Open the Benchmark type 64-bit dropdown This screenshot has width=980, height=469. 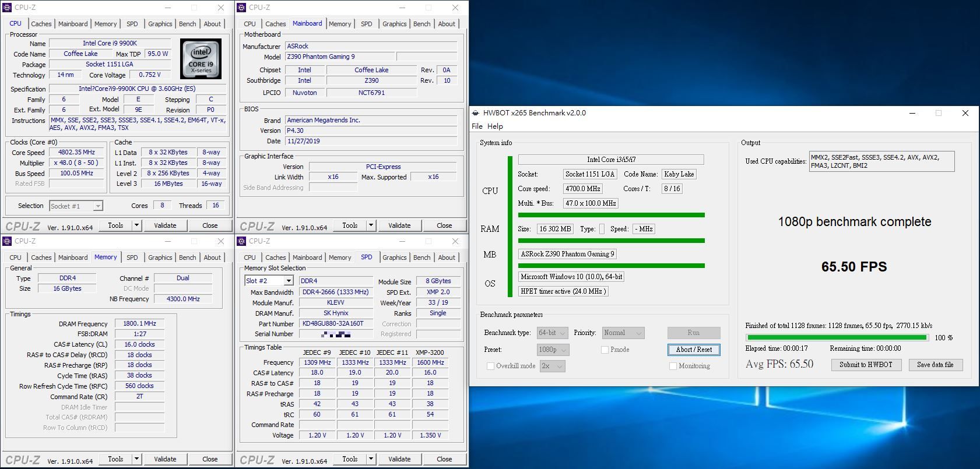(553, 333)
